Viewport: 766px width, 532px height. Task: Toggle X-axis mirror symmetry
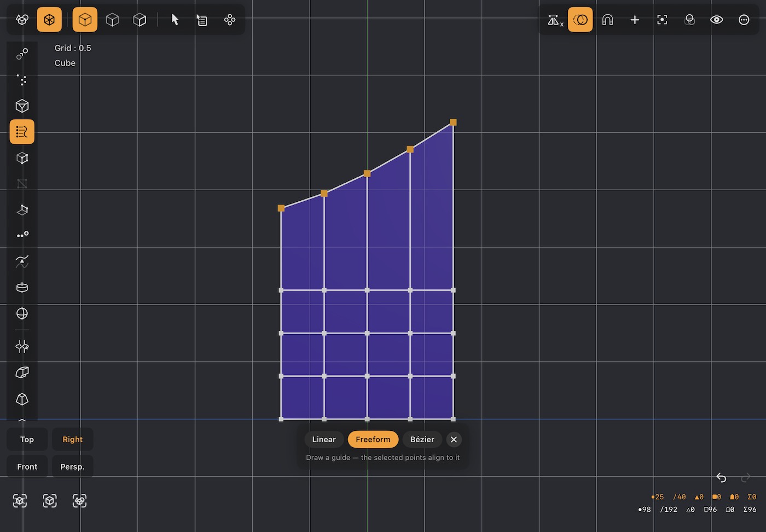[x=555, y=20]
